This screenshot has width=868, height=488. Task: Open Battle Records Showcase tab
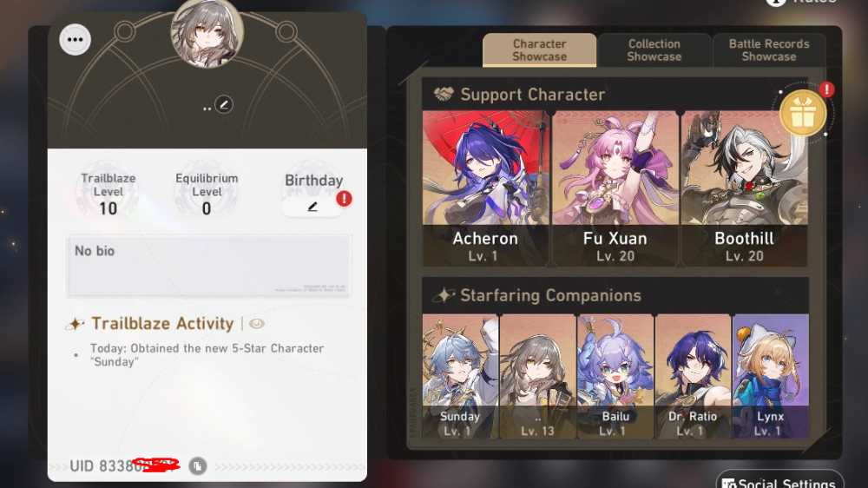(x=769, y=50)
